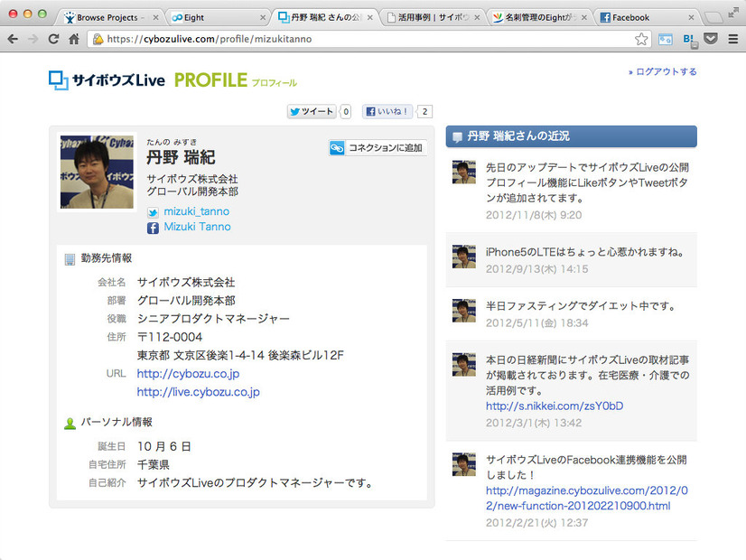Open the s.nikkei.com/zsY0bD link
This screenshot has height=560, width=746.
click(554, 406)
